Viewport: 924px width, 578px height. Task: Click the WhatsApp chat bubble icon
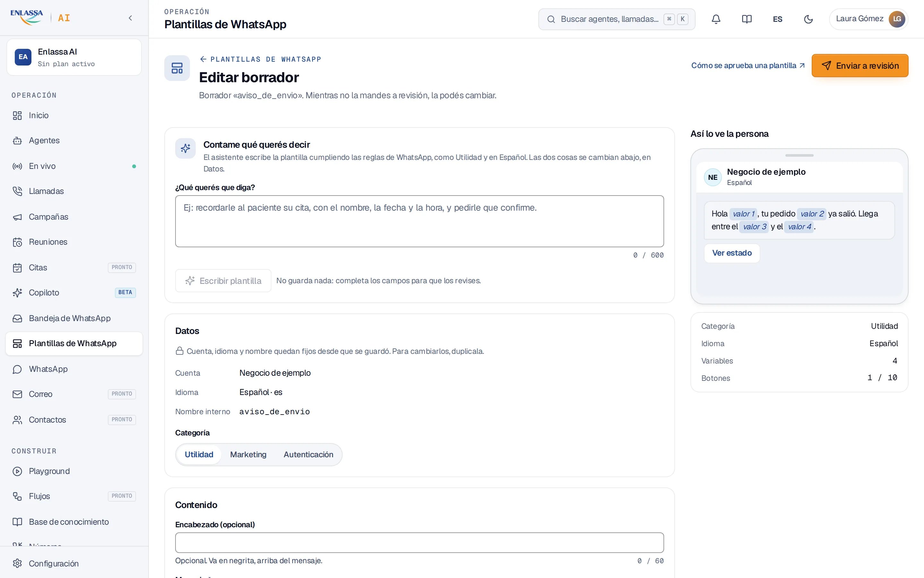click(x=17, y=369)
